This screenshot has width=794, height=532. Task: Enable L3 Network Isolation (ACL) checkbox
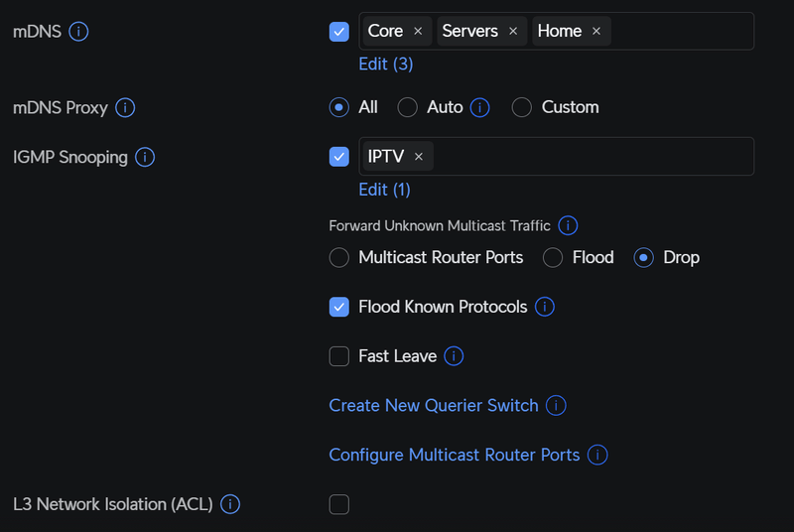pos(339,504)
